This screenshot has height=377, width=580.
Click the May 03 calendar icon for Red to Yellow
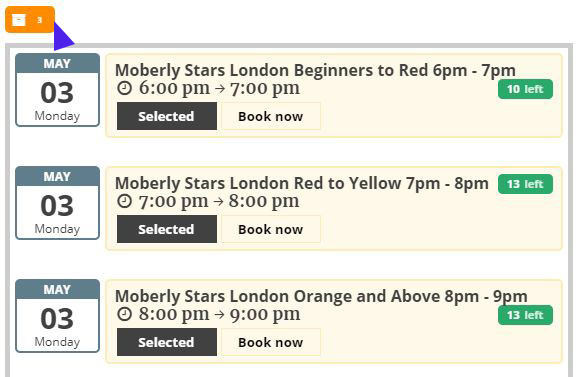pos(57,203)
